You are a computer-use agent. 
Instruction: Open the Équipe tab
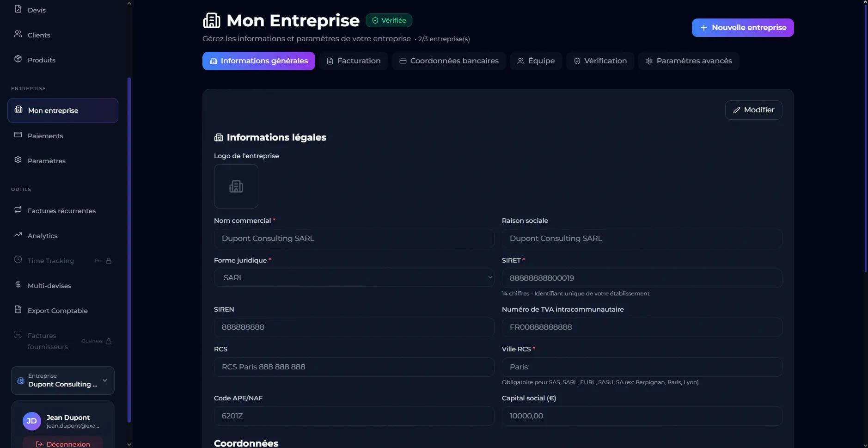tap(536, 61)
